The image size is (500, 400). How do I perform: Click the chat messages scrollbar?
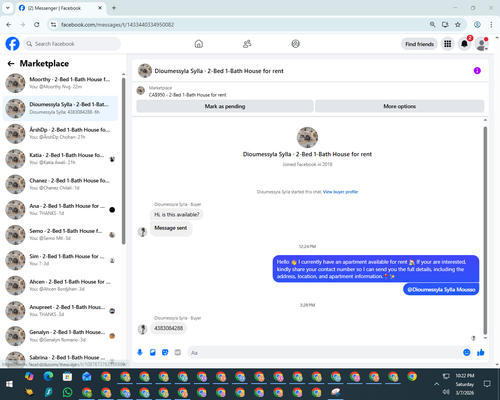click(485, 230)
